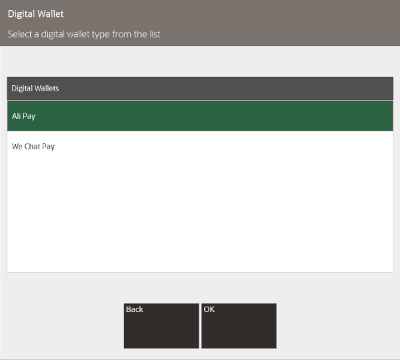Choose We Chat Pay from the list
Image resolution: width=400 pixels, height=360 pixels.
point(200,146)
